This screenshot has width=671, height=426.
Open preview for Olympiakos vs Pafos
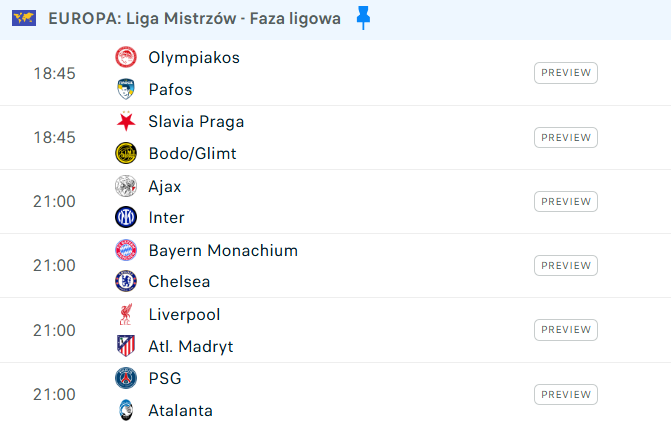(566, 73)
